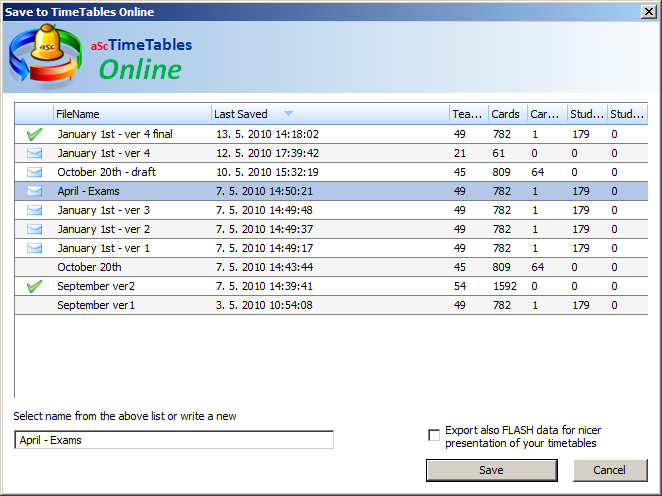662x496 pixels.
Task: Click envelope icon next to October 20th - draft
Action: 35,172
